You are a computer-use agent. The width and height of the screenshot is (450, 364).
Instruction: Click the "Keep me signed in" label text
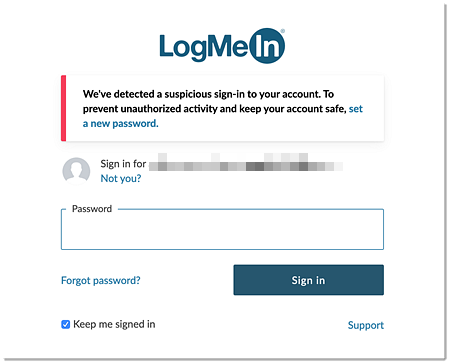114,324
